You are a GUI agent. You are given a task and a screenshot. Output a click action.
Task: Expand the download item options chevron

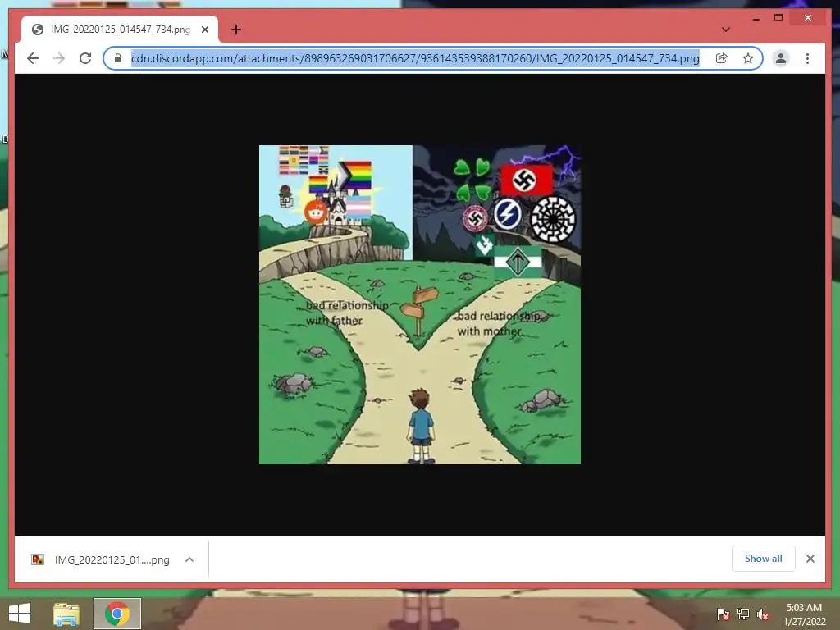189,559
